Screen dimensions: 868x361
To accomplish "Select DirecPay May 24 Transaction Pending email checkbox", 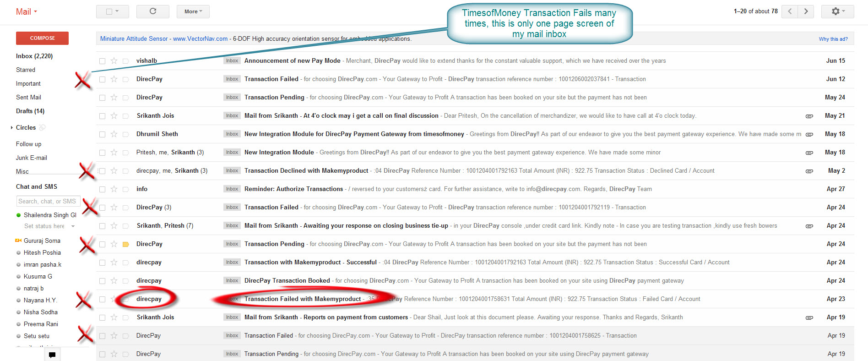I will [x=102, y=98].
